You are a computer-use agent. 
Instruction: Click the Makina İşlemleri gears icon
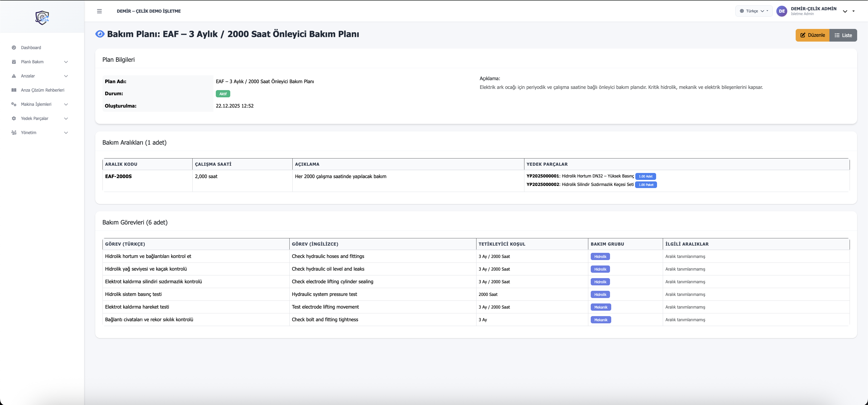(14, 104)
